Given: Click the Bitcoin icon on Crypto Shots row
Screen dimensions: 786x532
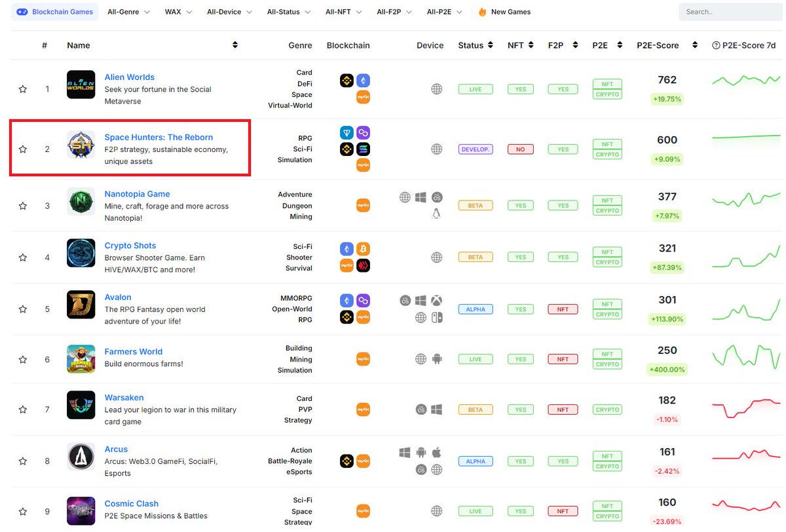Looking at the screenshot, I should pos(363,249).
